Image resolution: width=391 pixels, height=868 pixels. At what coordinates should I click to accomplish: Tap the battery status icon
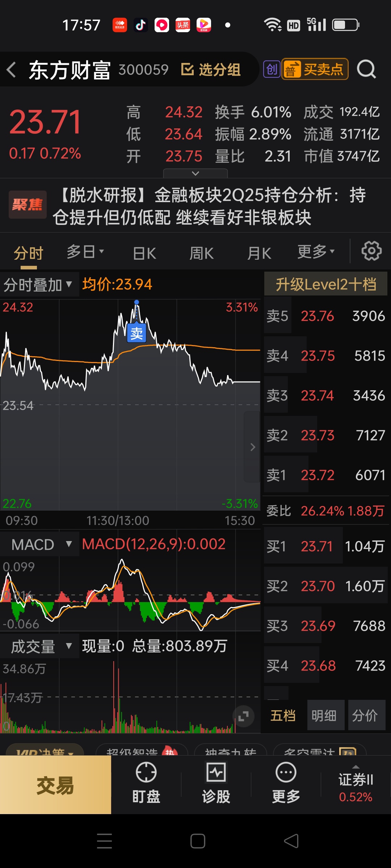[346, 25]
